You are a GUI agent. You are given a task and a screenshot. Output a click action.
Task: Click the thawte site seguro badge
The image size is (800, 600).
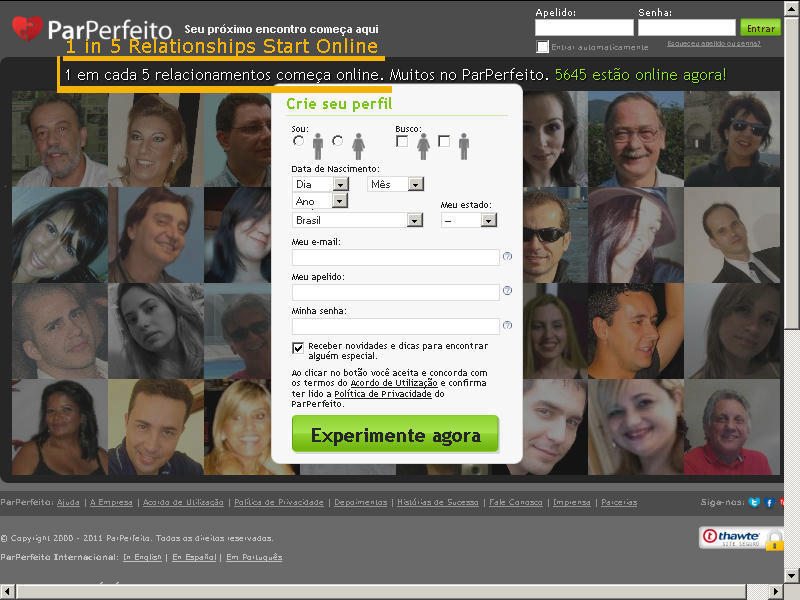coord(741,538)
